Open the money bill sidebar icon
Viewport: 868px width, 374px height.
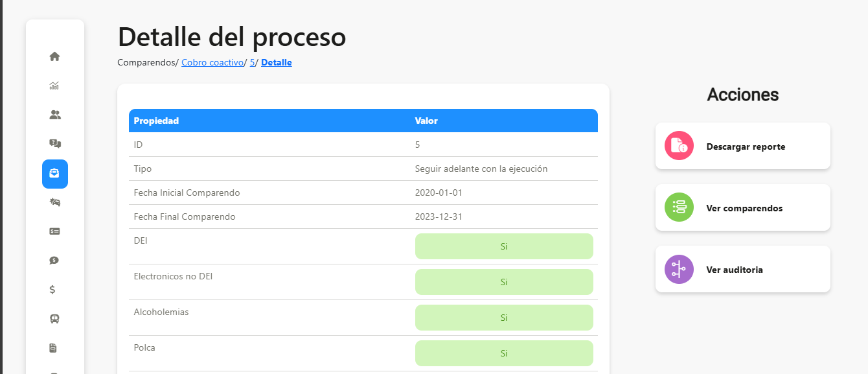click(54, 231)
